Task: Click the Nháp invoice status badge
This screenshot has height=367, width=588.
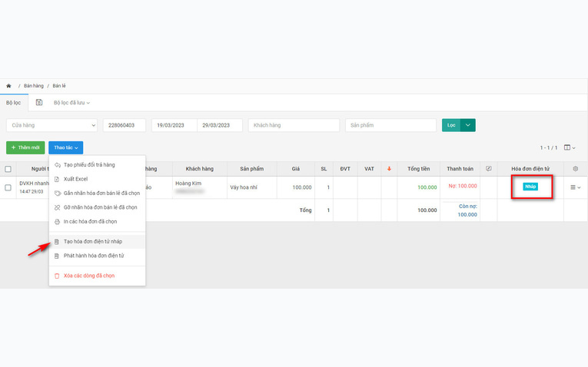Action: pyautogui.click(x=530, y=187)
